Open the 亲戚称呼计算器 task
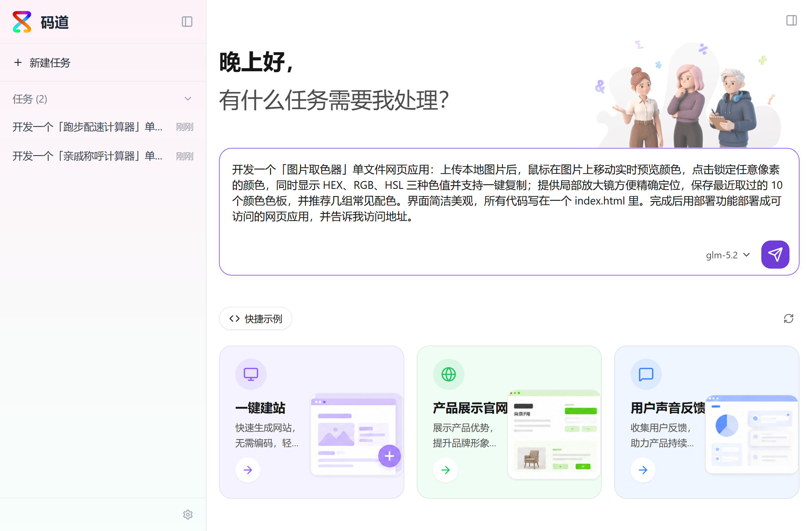The height and width of the screenshot is (531, 812). coord(103,156)
